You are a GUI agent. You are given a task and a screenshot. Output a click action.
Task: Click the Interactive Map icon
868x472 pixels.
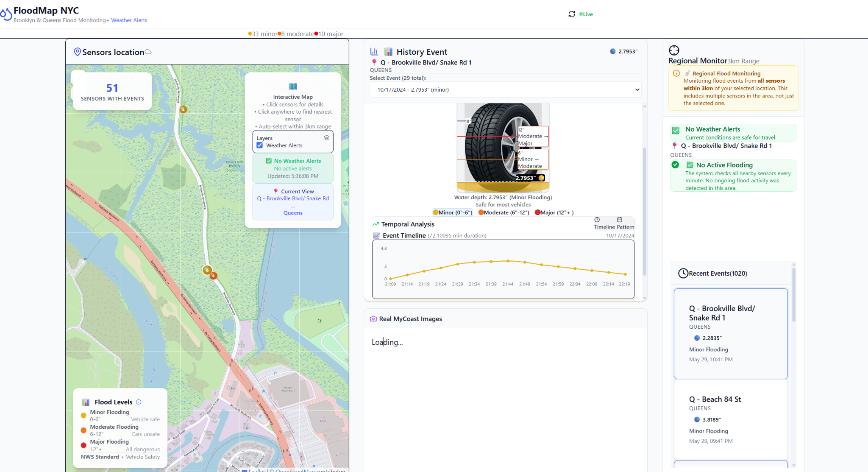293,87
